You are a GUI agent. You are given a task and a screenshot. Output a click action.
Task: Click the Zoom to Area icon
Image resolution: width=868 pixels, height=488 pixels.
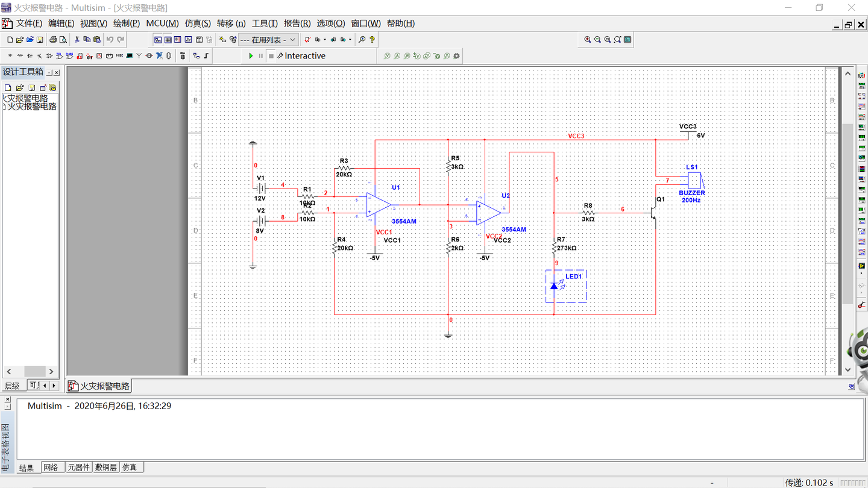pos(608,40)
